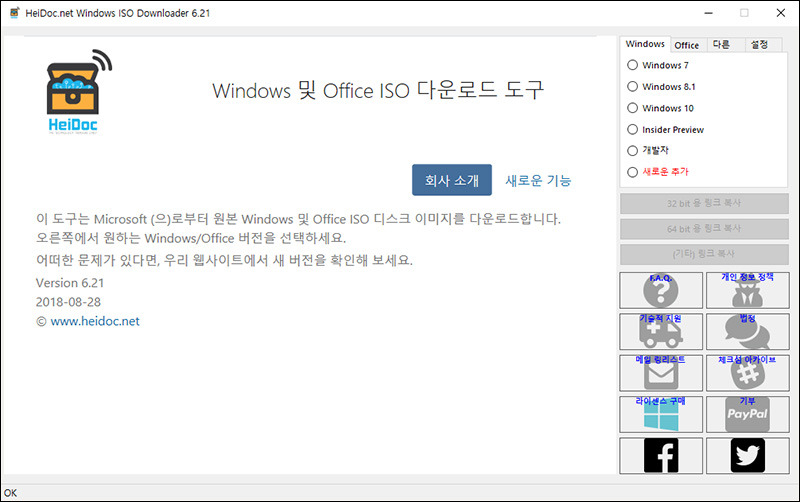
Task: Switch to the Windows tab
Action: point(645,44)
